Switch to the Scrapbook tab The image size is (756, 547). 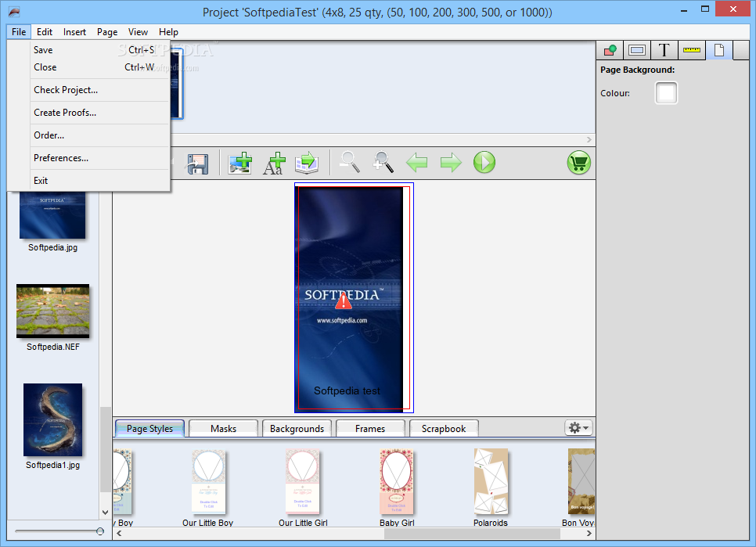point(444,428)
